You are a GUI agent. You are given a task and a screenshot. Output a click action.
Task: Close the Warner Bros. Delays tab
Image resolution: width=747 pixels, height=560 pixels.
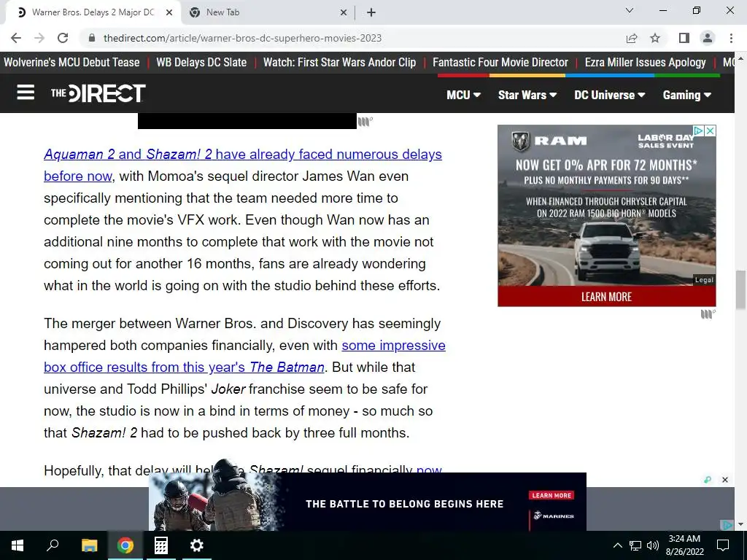pyautogui.click(x=169, y=12)
